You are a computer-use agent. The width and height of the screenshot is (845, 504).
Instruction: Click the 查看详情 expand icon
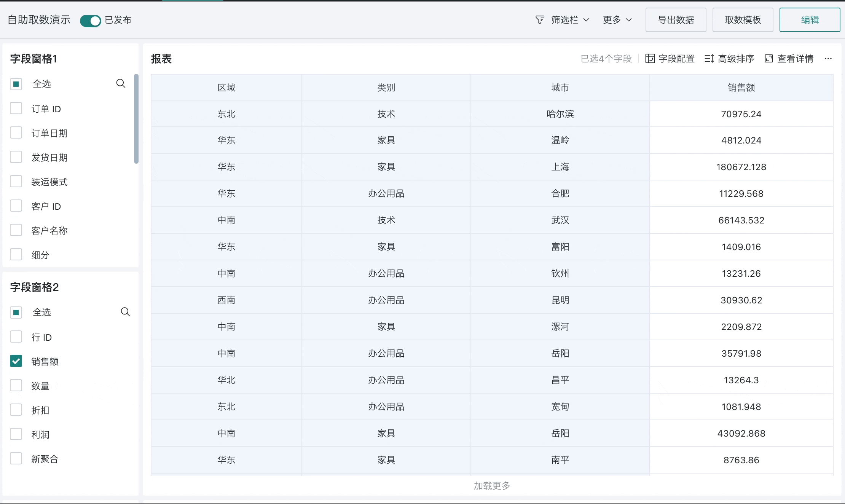tap(769, 59)
